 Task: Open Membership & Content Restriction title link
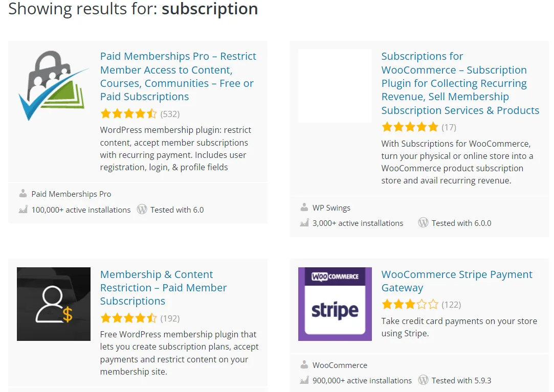pyautogui.click(x=163, y=288)
